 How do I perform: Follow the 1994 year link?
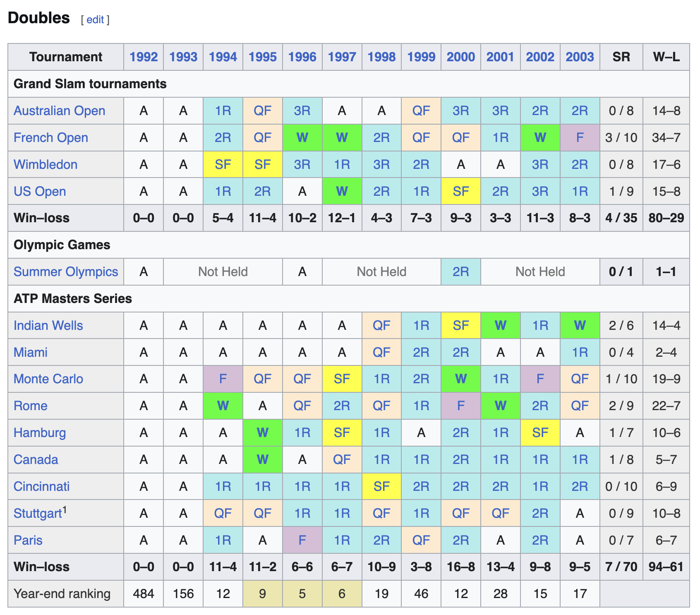(x=223, y=57)
